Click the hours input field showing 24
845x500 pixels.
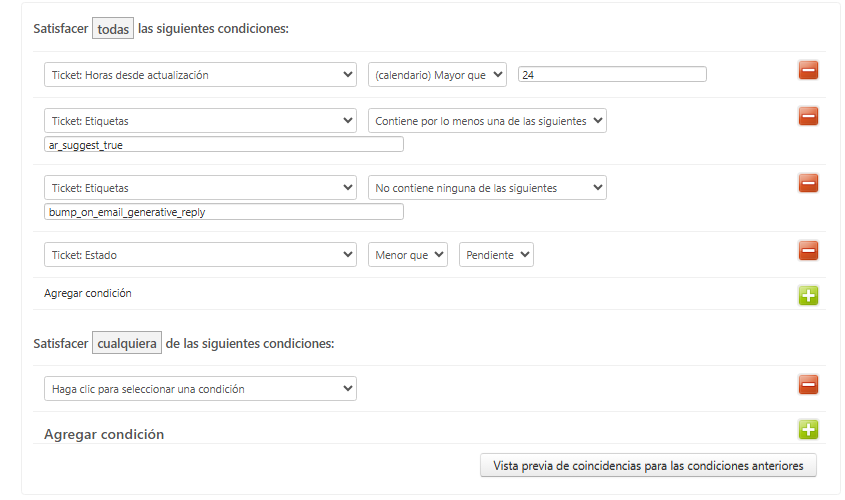tap(612, 74)
